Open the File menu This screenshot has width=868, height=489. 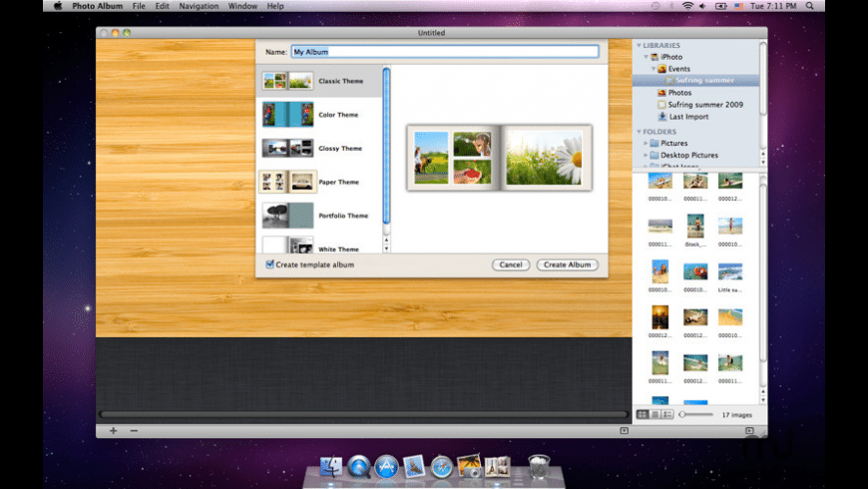pyautogui.click(x=139, y=6)
